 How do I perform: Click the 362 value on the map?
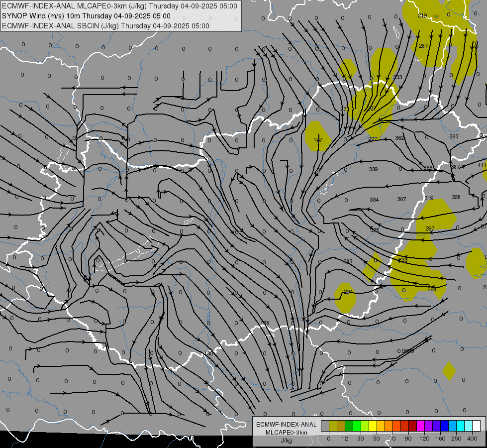[x=400, y=138]
